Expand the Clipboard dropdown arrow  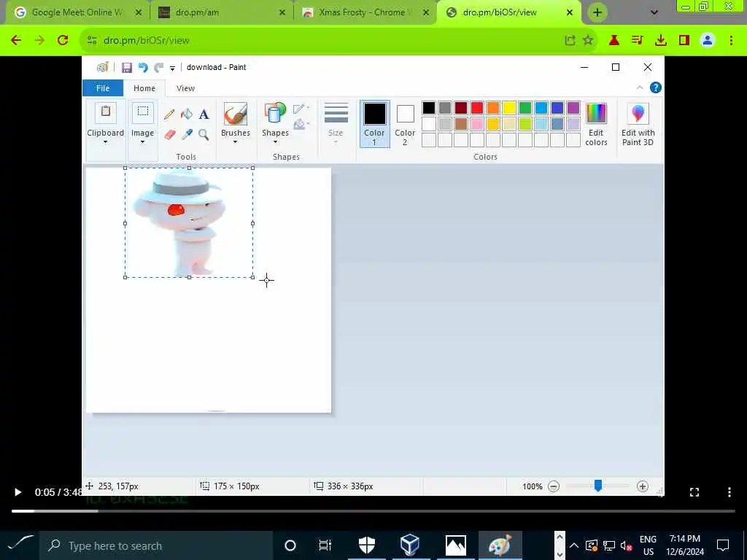click(105, 142)
